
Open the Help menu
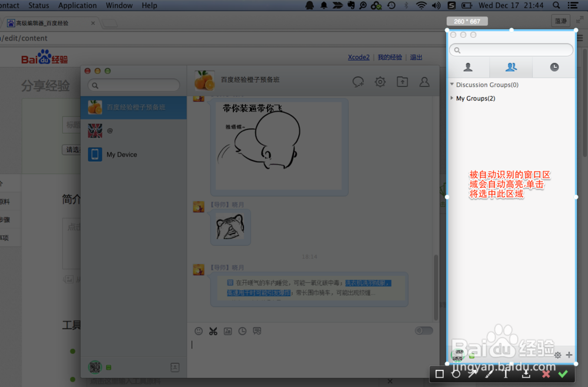coord(149,5)
